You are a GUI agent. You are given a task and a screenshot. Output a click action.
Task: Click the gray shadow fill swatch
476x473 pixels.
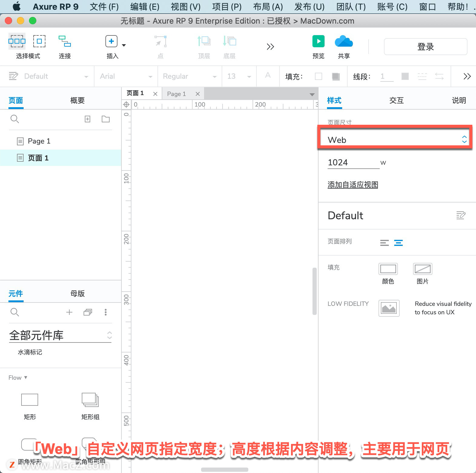tap(336, 76)
